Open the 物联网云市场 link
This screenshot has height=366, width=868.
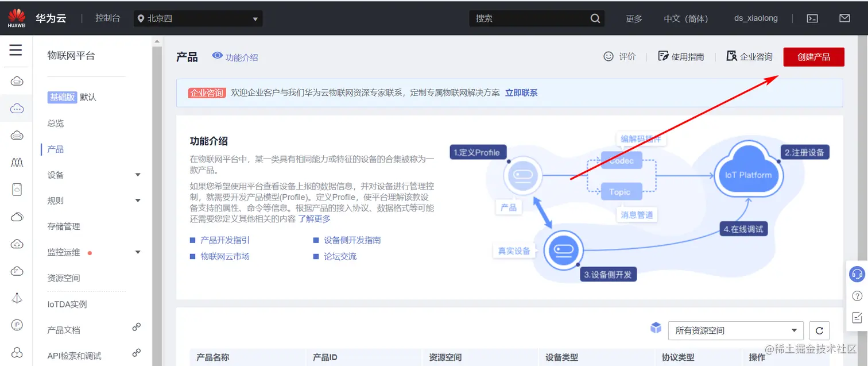tap(225, 256)
